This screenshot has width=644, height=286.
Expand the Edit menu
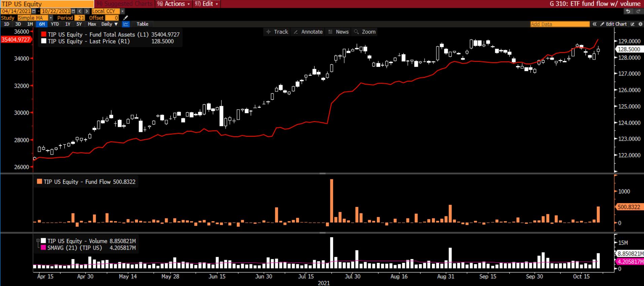pyautogui.click(x=206, y=4)
